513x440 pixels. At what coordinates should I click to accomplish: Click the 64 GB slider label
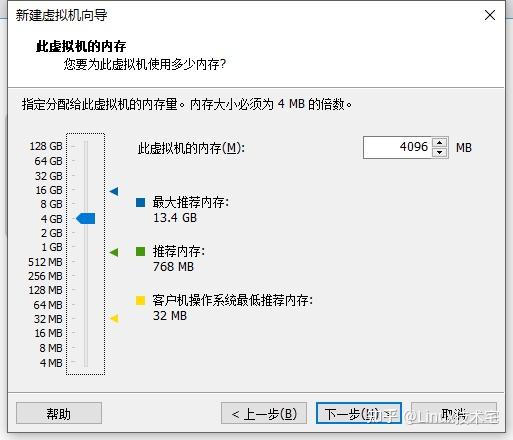(x=48, y=161)
